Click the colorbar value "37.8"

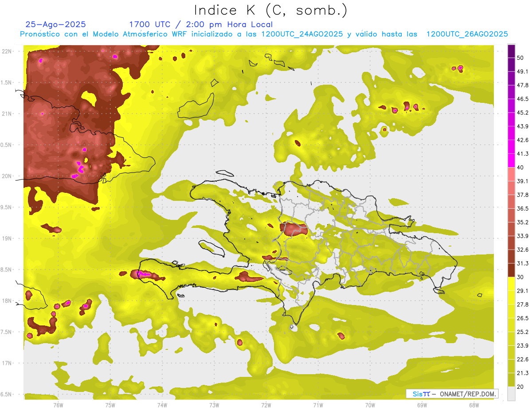523,195
